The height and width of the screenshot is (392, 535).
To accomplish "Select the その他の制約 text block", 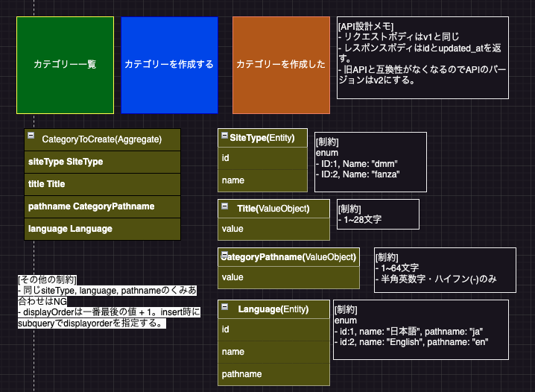I will tap(109, 302).
